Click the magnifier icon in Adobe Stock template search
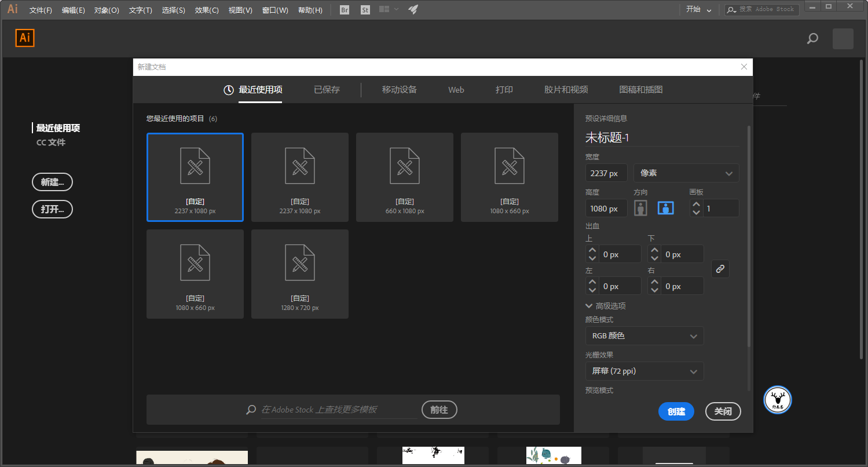This screenshot has width=868, height=467. pos(251,410)
